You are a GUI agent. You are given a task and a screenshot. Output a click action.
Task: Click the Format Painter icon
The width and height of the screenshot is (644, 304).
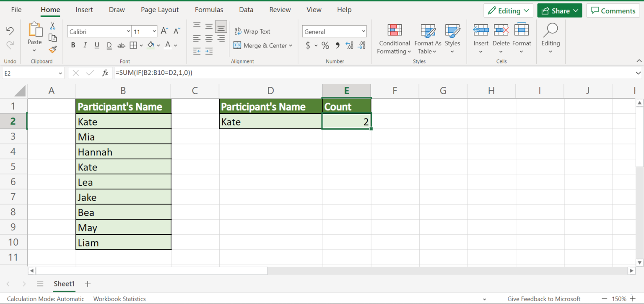click(x=52, y=50)
